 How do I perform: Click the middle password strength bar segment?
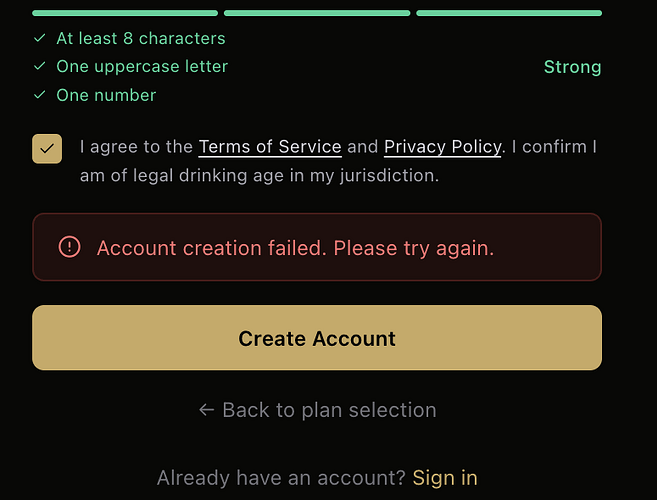click(317, 13)
